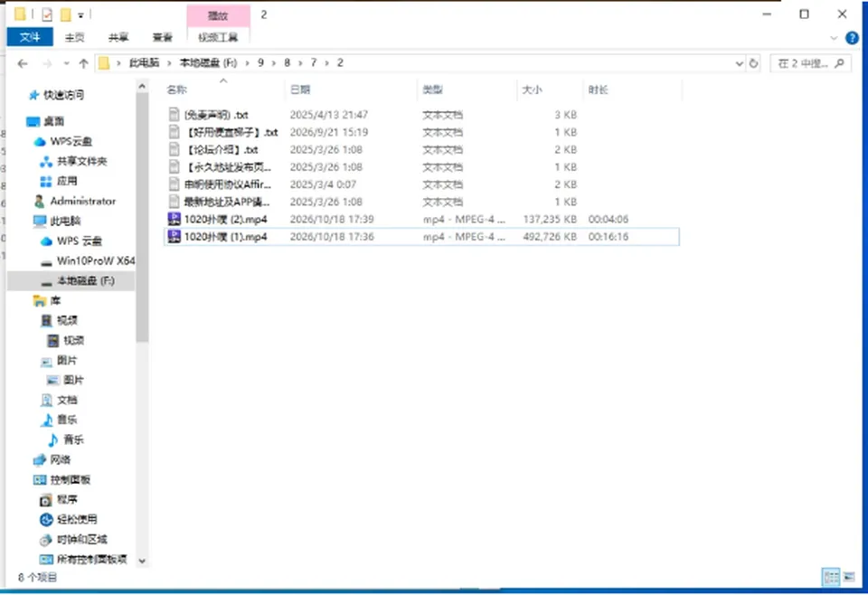The image size is (868, 595).
Task: Click the video icon of the (1).mp4 file
Action: (x=175, y=237)
